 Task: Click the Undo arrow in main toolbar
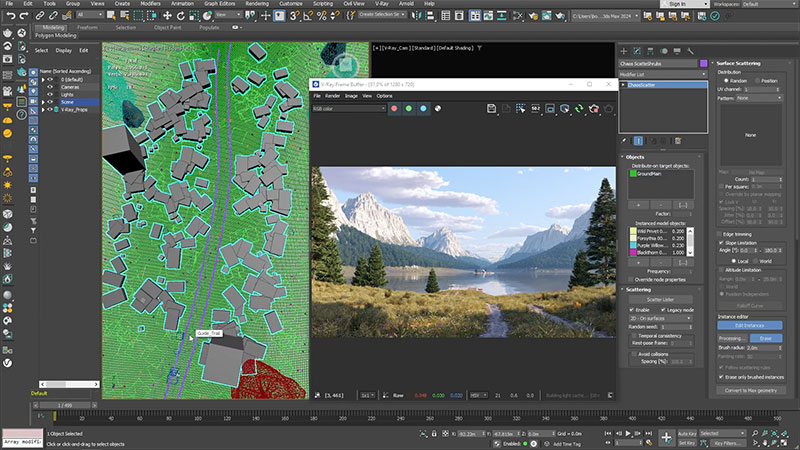pyautogui.click(x=9, y=16)
